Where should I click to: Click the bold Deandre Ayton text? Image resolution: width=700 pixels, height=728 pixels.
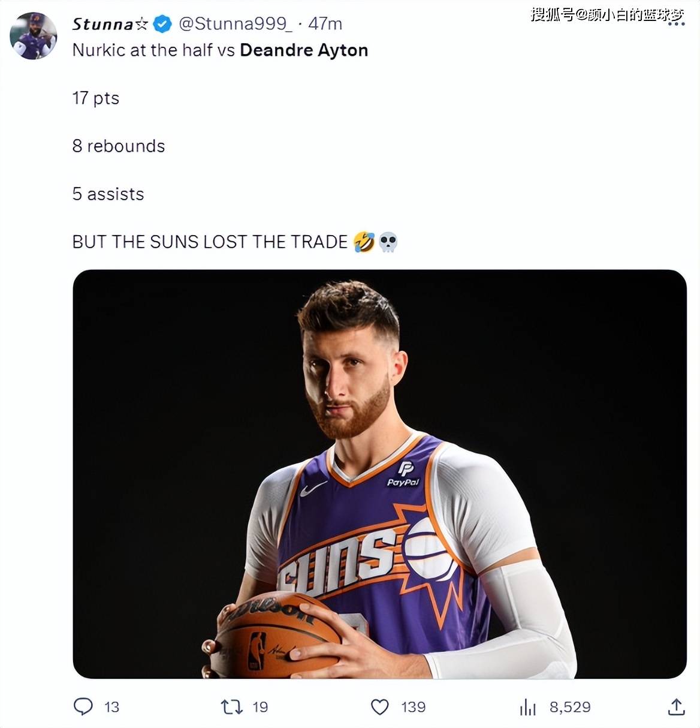coord(304,50)
